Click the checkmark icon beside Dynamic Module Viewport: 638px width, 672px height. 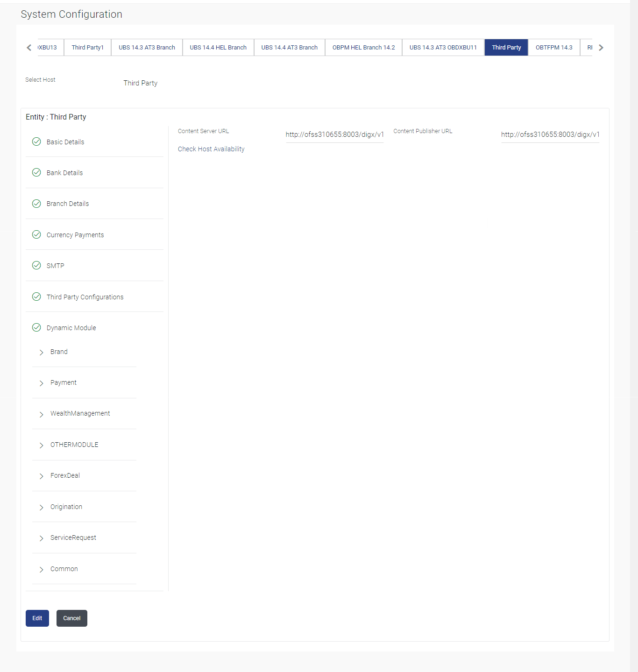click(36, 327)
